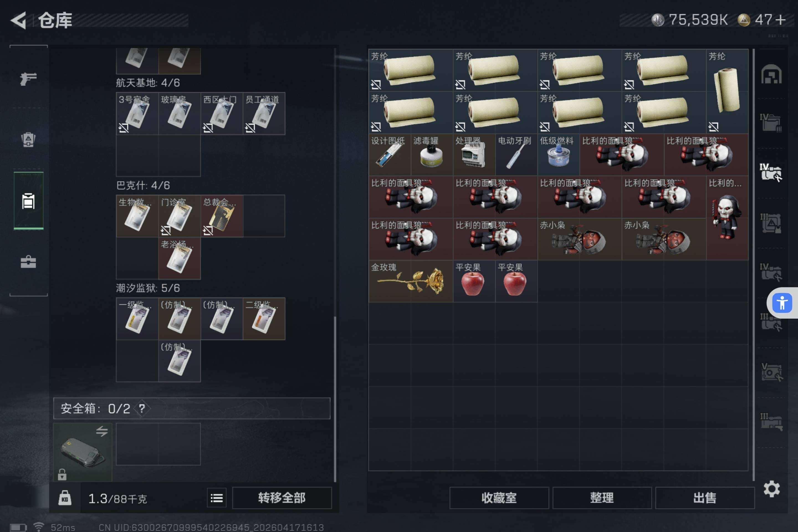
Task: Expand the level V container on right sidebar
Action: [771, 372]
